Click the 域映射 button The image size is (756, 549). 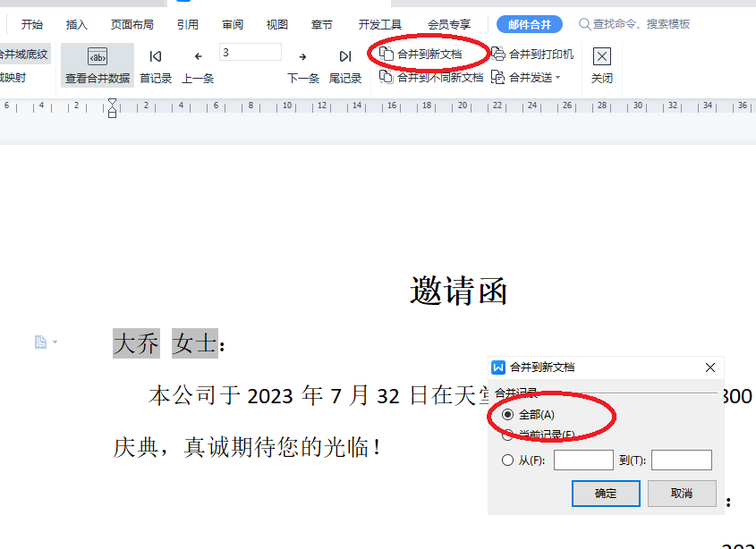(13, 77)
